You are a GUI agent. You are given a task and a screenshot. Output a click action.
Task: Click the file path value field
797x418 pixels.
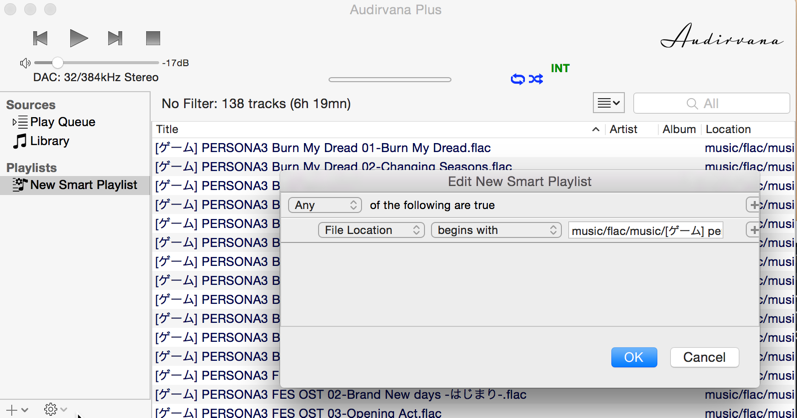[x=646, y=230]
